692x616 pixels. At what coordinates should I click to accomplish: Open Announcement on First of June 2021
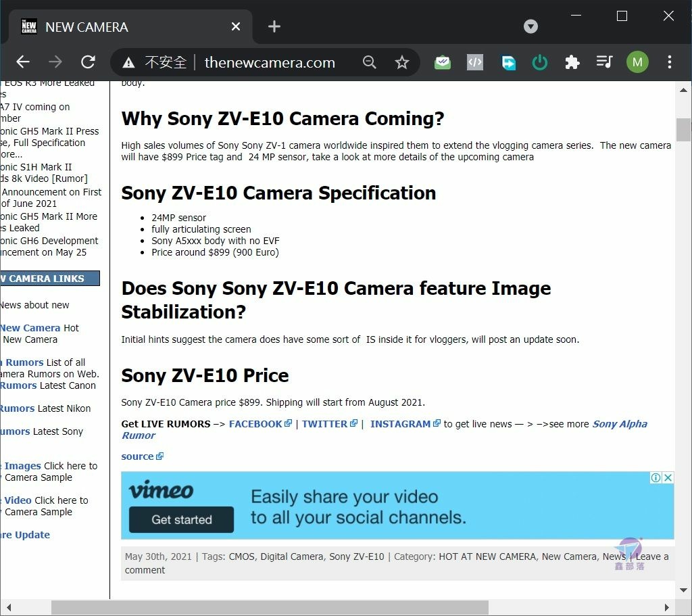51,198
